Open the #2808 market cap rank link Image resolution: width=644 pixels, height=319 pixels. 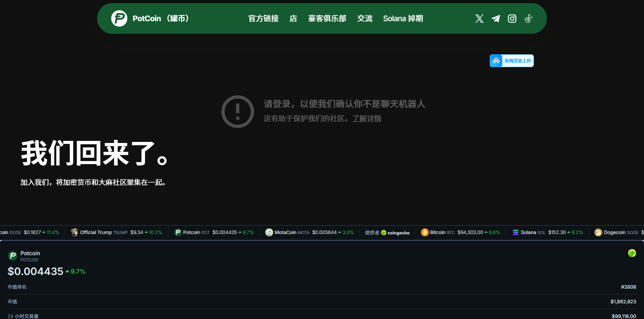tap(628, 287)
